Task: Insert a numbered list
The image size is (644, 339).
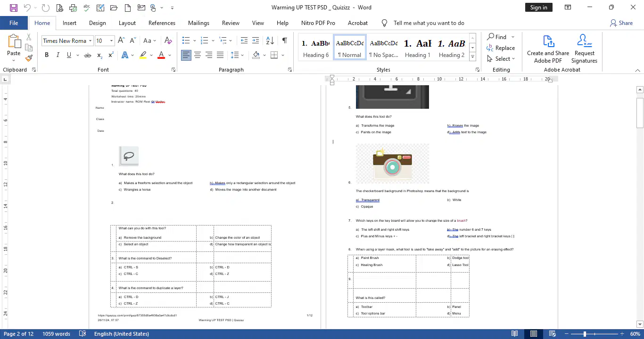Action: [205, 40]
